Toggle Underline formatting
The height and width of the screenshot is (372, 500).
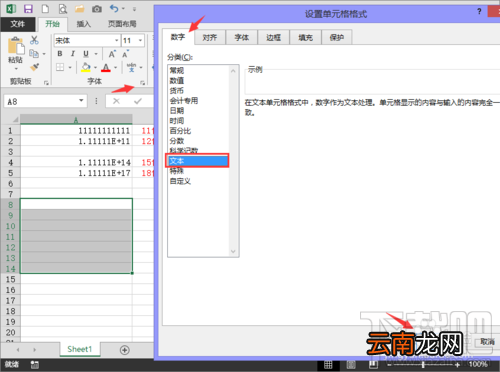point(86,54)
